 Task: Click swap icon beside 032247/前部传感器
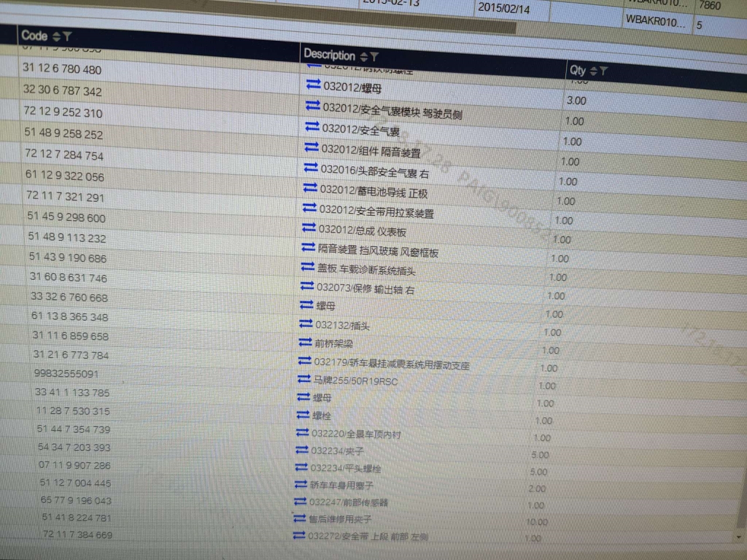point(301,501)
